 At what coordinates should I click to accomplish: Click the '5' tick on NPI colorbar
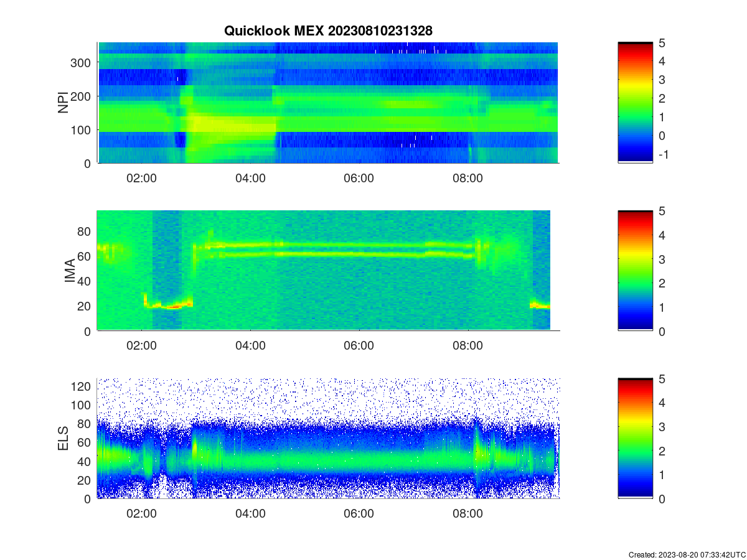pyautogui.click(x=662, y=43)
